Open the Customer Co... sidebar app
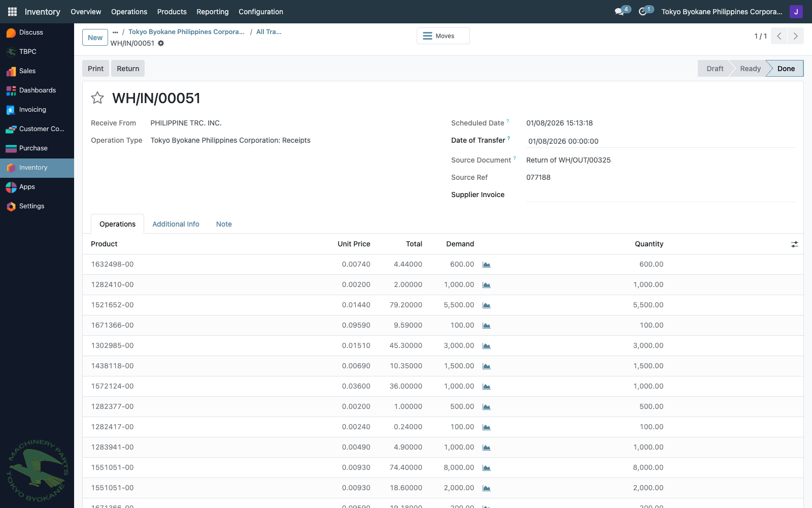 pos(37,129)
